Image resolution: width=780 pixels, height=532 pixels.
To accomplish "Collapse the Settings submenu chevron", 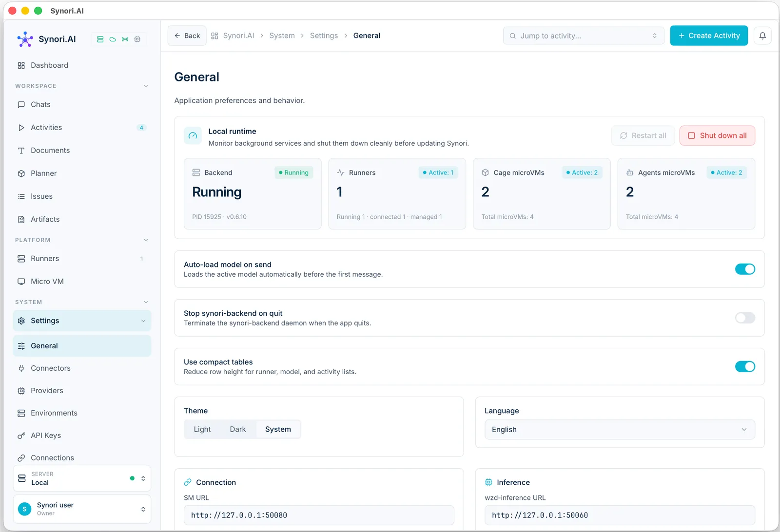I will pyautogui.click(x=143, y=321).
